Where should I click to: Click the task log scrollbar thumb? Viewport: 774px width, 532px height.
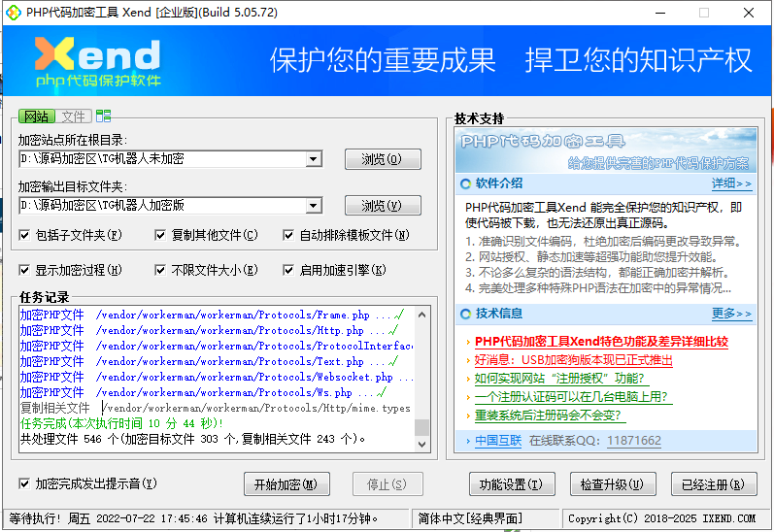coord(421,427)
